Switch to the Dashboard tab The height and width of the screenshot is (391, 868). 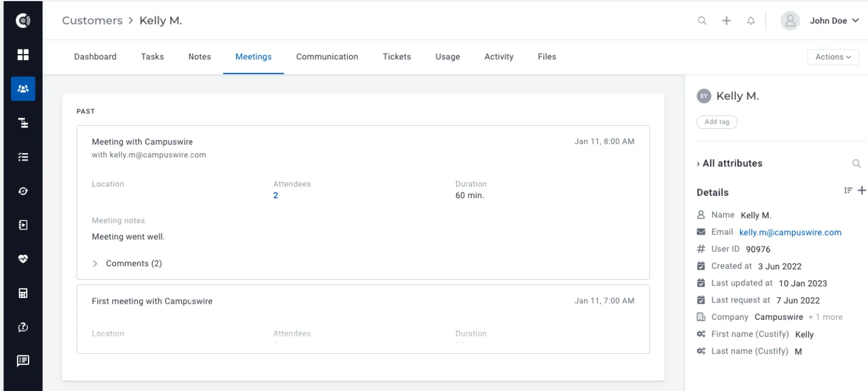95,57
